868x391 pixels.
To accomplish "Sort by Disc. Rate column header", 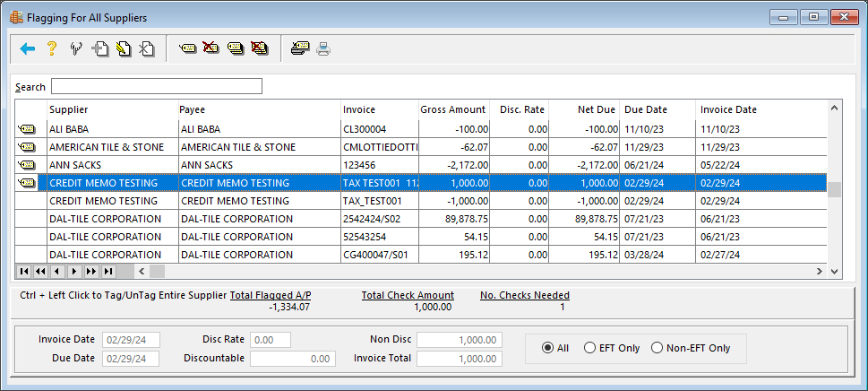I will 520,109.
